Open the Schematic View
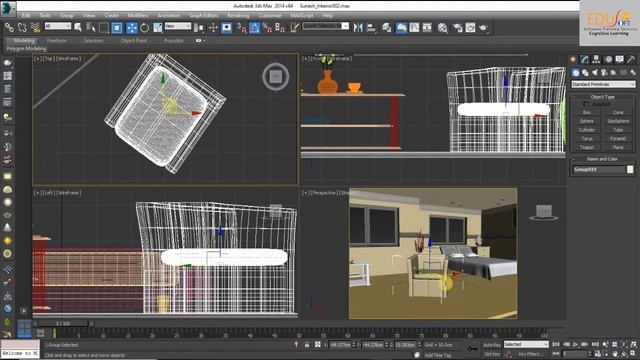The height and width of the screenshot is (360, 640). pos(427,27)
